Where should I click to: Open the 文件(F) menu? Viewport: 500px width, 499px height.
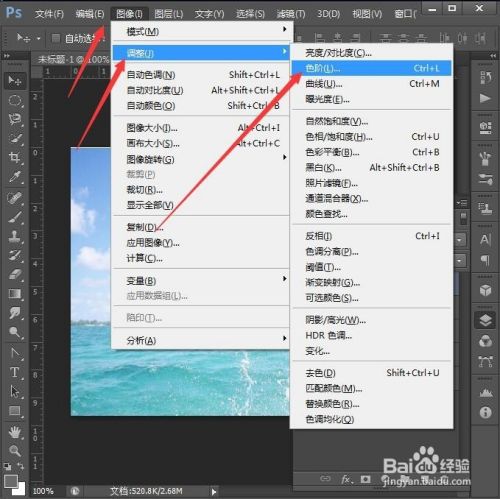click(49, 14)
